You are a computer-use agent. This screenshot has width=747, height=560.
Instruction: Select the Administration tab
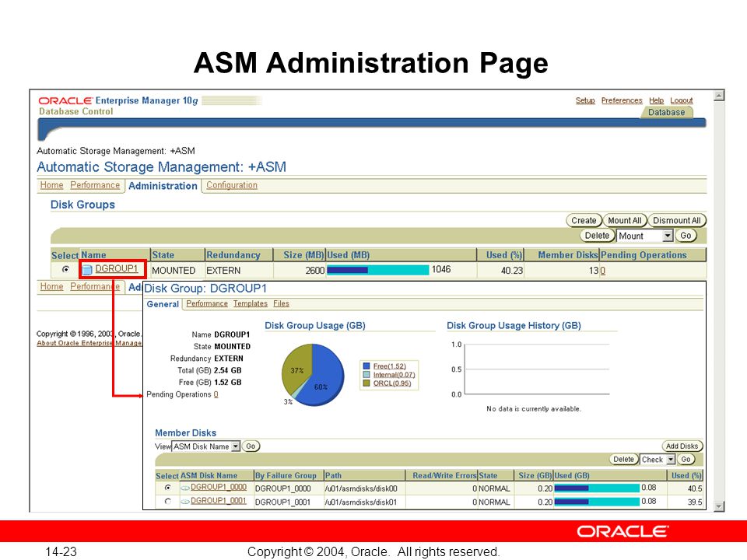click(163, 186)
